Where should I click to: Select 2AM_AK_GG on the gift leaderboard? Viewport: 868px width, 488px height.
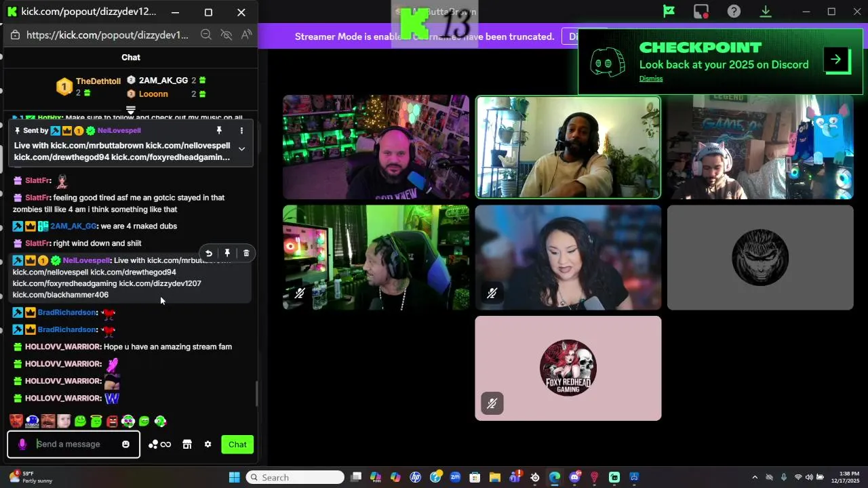(163, 80)
